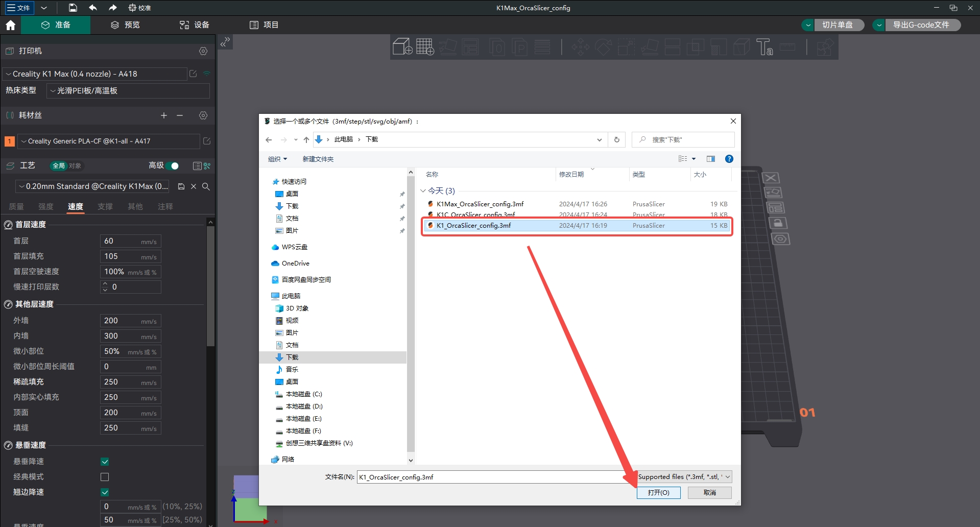
Task: Open the filament preset dropdown
Action: [x=108, y=141]
